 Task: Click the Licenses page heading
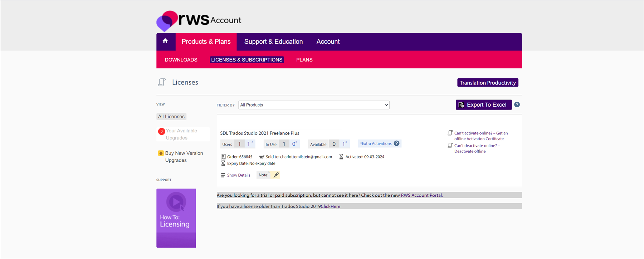(185, 82)
